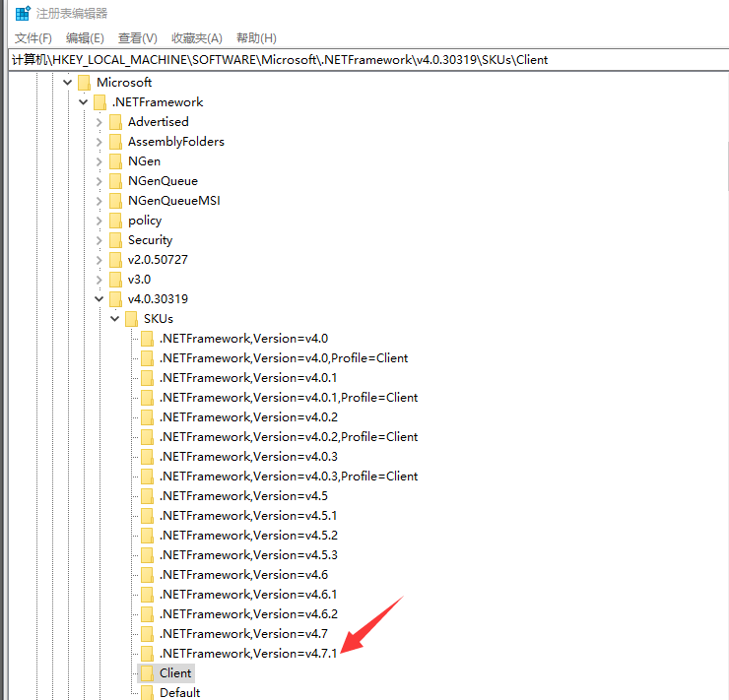Select the .NETFramework,Version=v4.6.1 key

(248, 595)
